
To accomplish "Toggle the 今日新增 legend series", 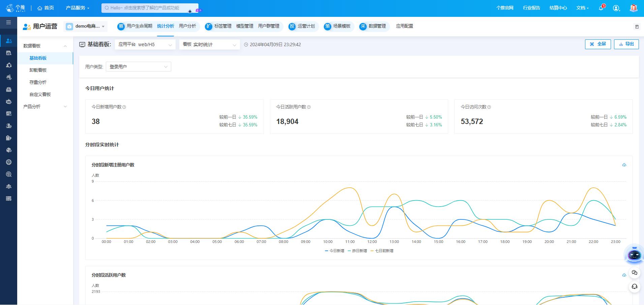I will 335,251.
